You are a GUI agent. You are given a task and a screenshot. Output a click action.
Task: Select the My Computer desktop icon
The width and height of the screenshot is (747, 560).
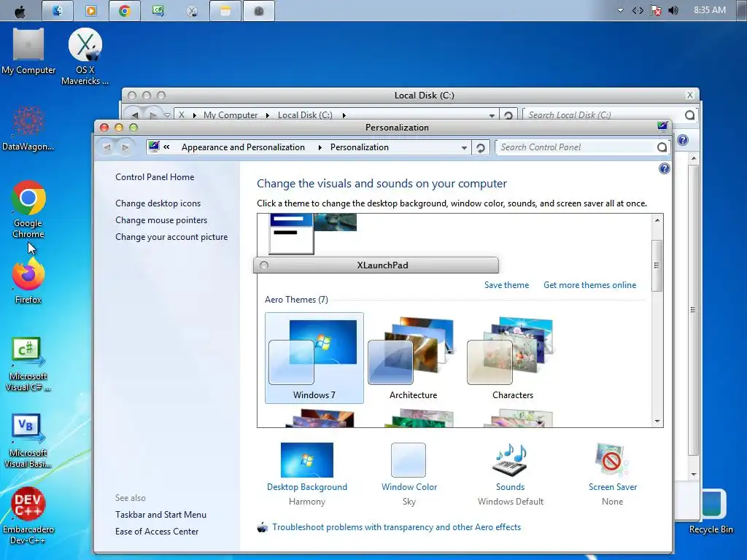tap(28, 52)
